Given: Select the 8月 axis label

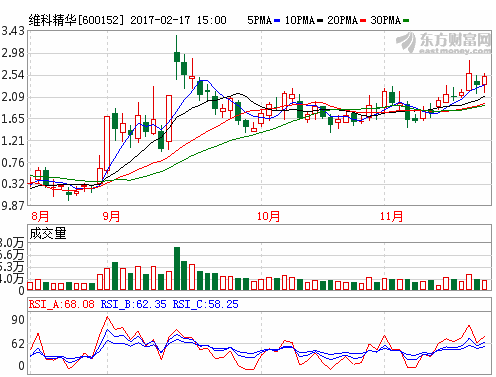Looking at the screenshot, I should pos(40,216).
